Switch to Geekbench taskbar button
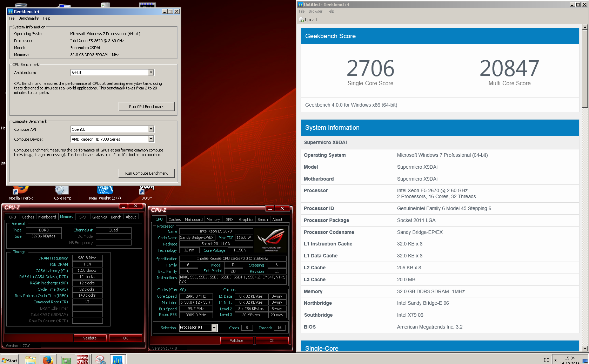This screenshot has width=589, height=364. pyautogui.click(x=118, y=360)
